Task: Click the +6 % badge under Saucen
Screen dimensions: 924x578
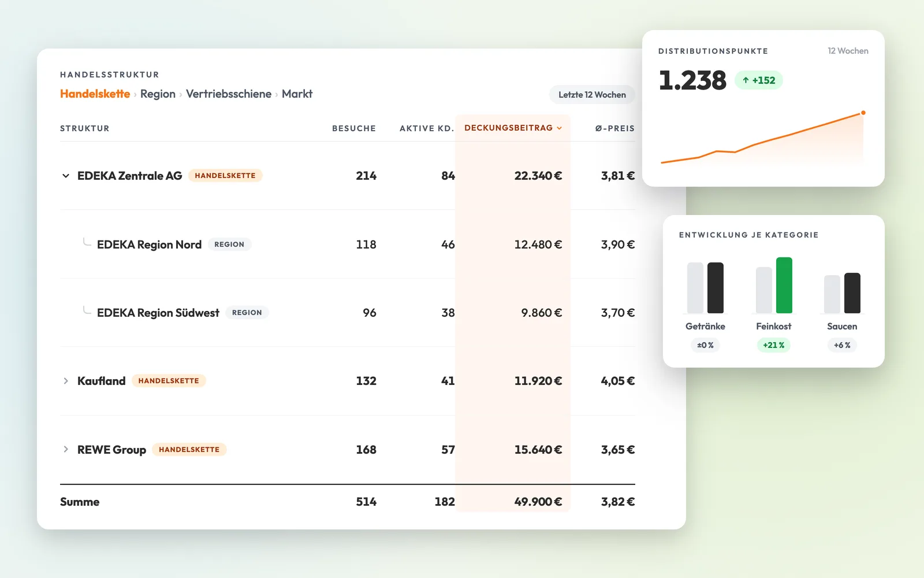Action: 842,345
